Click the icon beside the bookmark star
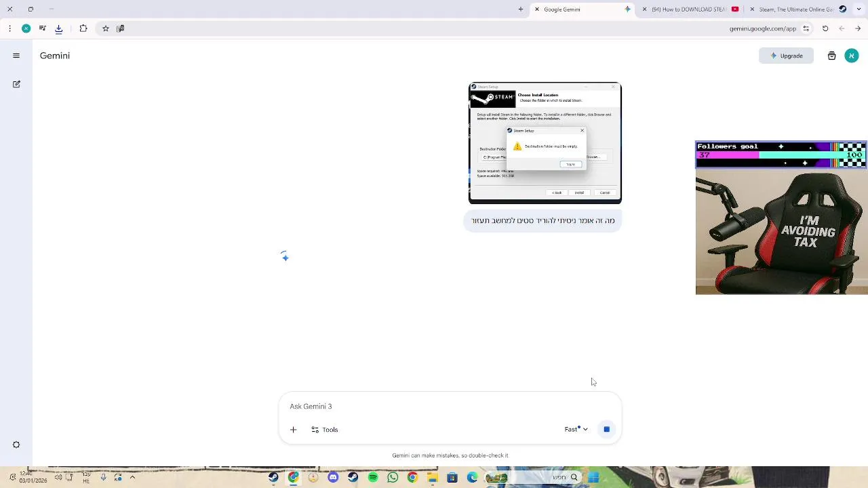Viewport: 868px width, 488px height. 120,28
